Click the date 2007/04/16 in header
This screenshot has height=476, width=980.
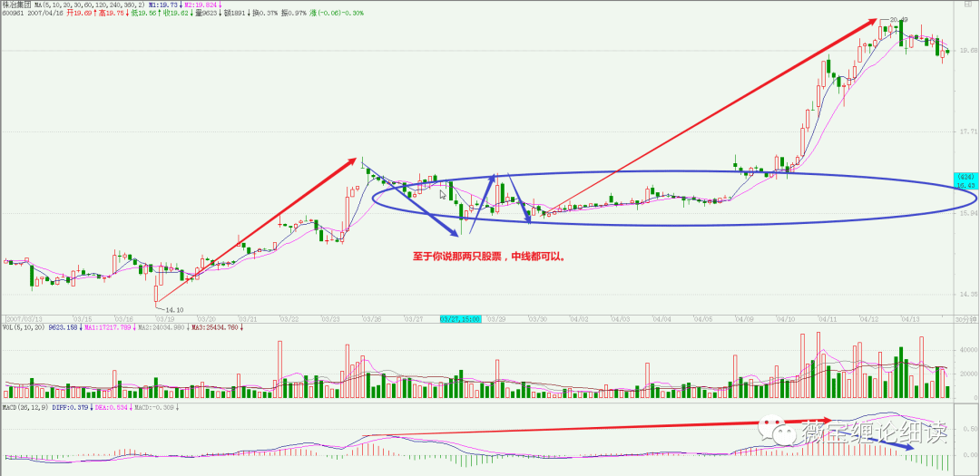pyautogui.click(x=45, y=13)
